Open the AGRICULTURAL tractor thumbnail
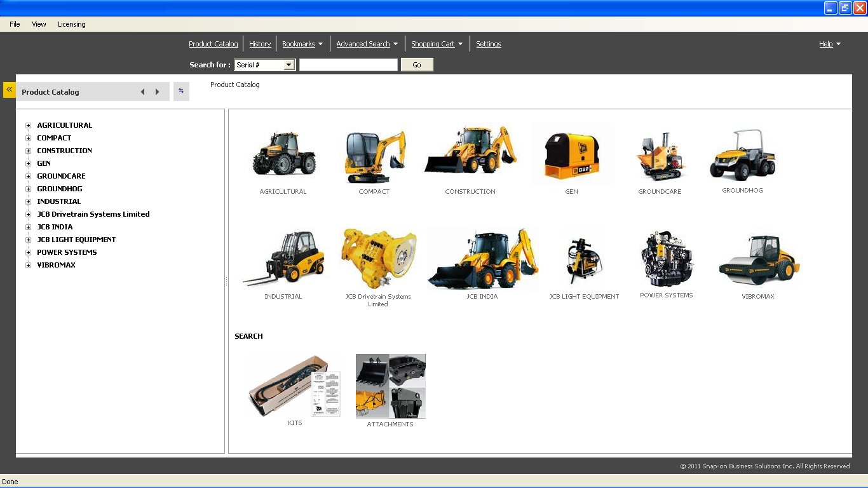868x488 pixels. [x=283, y=153]
